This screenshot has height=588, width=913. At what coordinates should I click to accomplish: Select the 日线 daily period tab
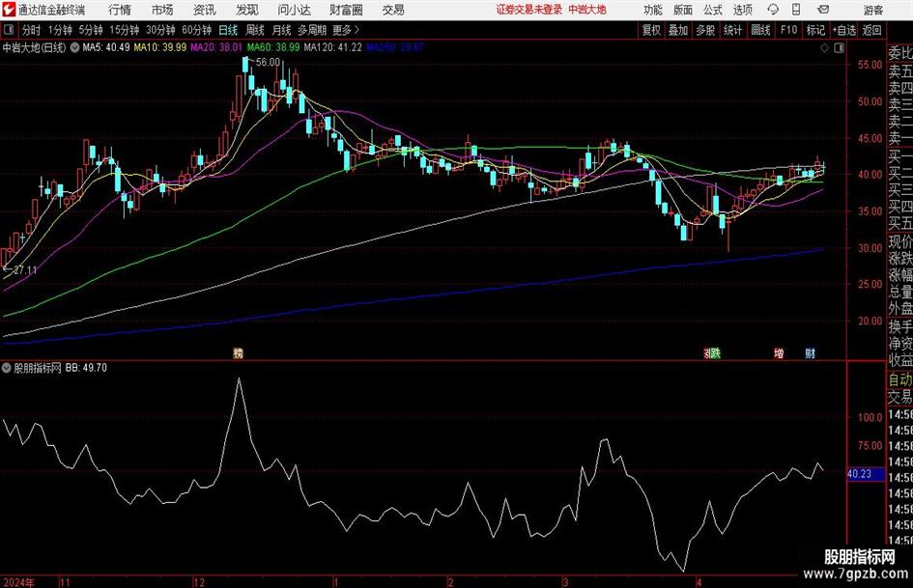pos(228,30)
